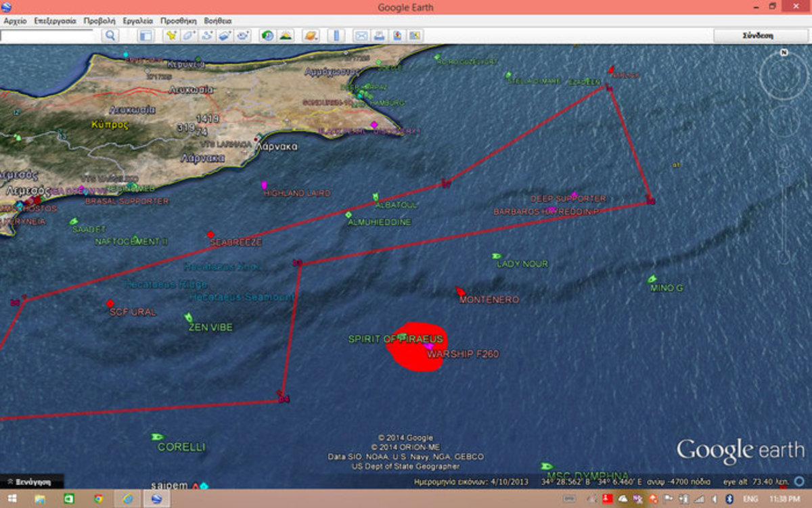Viewport: 812px width, 508px height.
Task: Click the BARBAROS HAYREDDIN P label
Action: coord(547,212)
